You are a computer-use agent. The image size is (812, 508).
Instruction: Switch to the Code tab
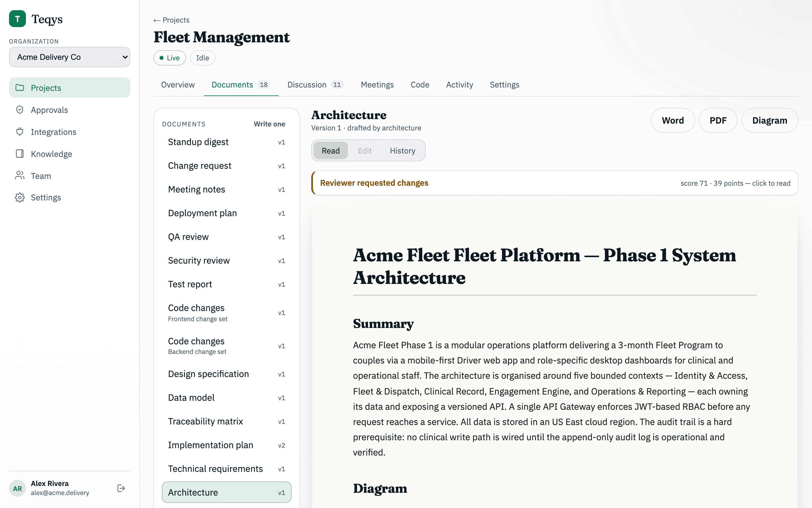[420, 85]
